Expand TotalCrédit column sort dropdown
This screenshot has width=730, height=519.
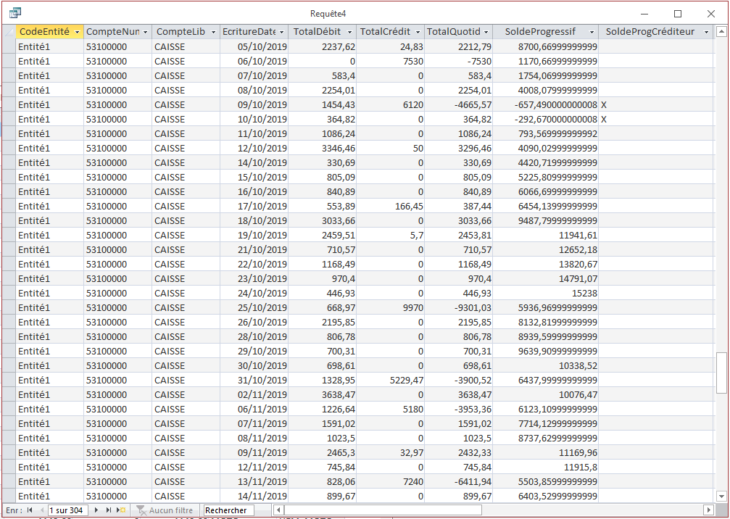tap(418, 32)
